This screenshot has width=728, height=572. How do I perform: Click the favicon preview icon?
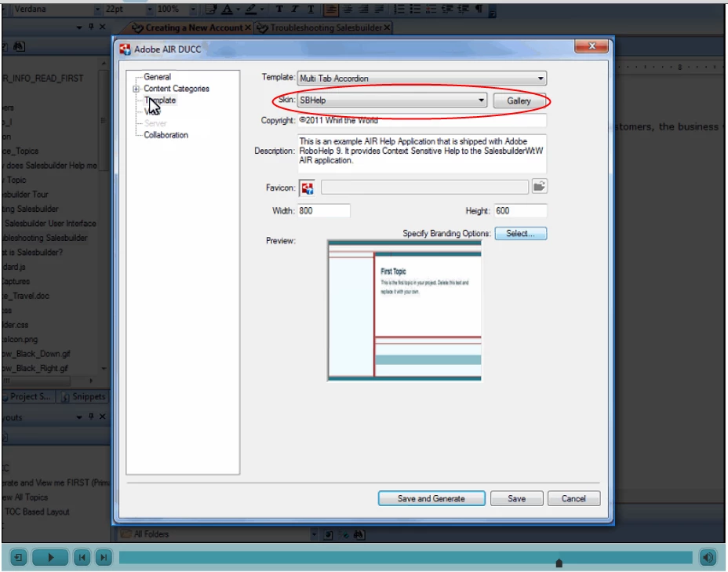[307, 188]
